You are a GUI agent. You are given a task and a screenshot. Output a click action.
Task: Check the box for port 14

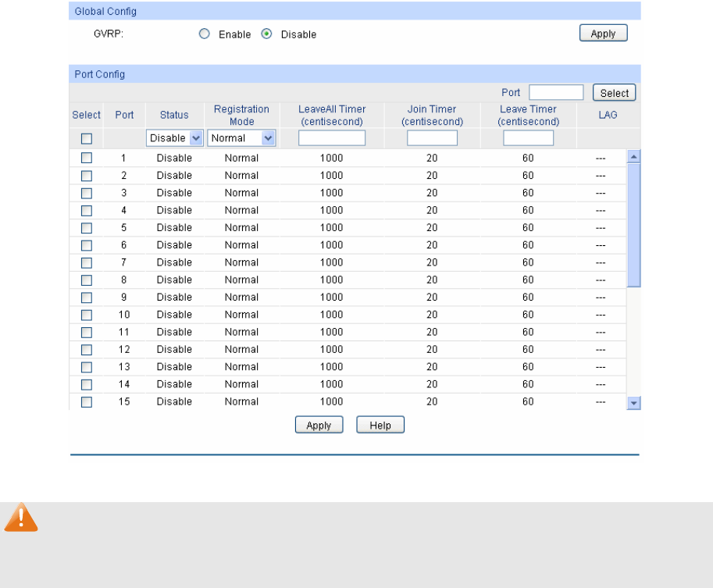coord(87,385)
